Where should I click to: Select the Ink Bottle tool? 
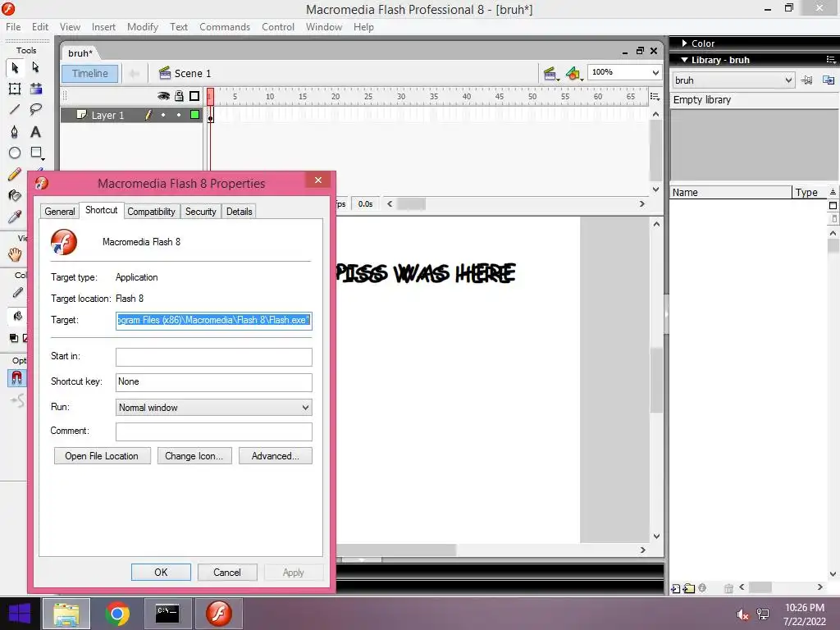(15, 195)
